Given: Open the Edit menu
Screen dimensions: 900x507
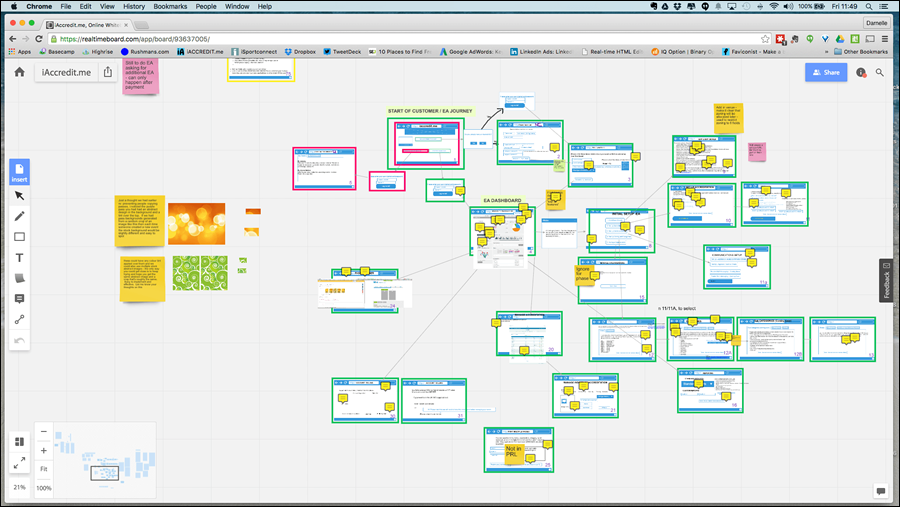Looking at the screenshot, I should [x=86, y=6].
